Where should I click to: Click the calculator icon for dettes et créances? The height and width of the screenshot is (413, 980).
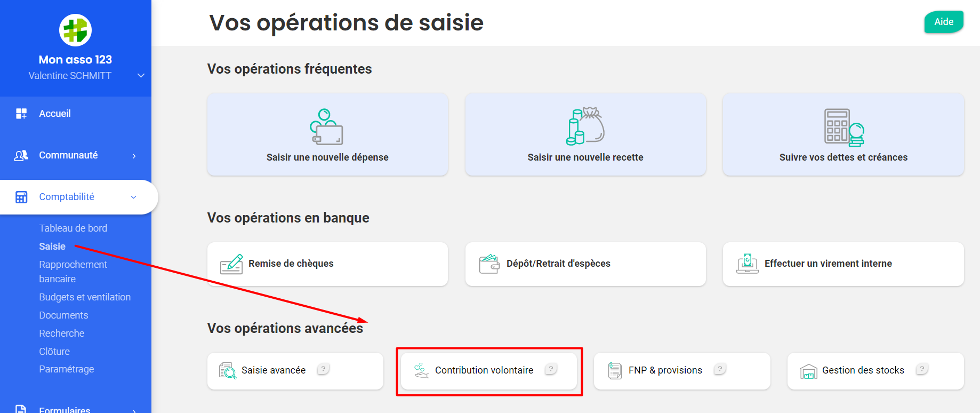pos(844,127)
